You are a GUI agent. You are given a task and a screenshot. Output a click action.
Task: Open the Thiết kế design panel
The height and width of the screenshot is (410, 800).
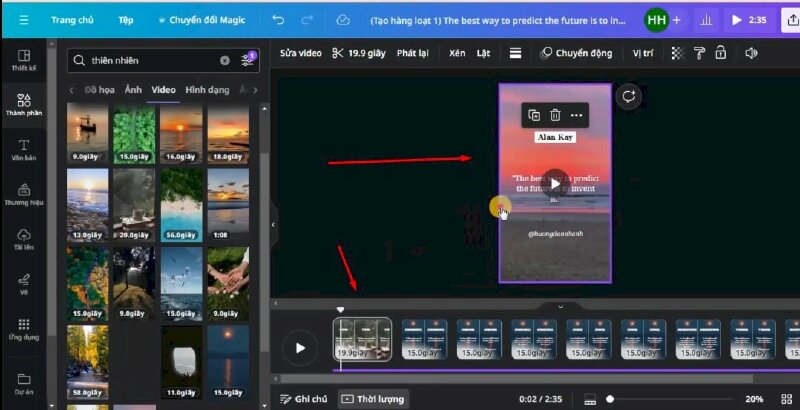point(23,60)
